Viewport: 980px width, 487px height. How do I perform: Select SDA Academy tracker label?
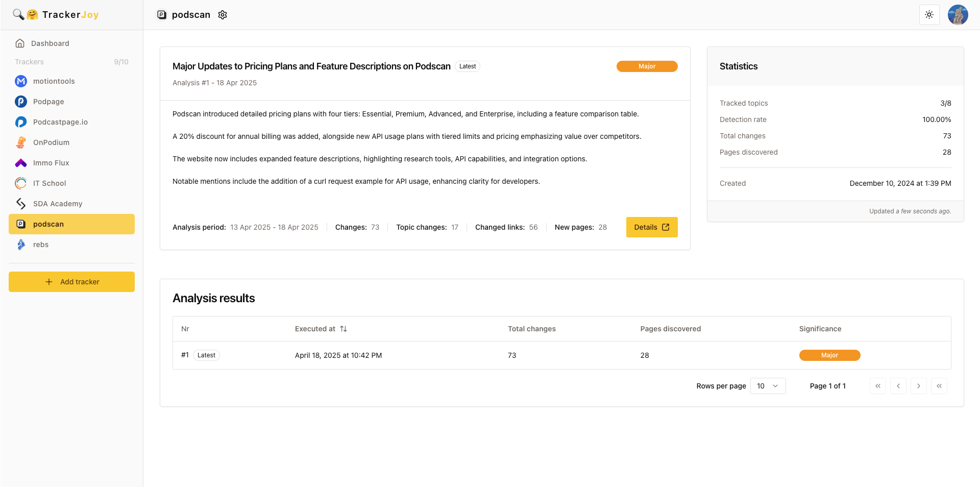(x=58, y=204)
